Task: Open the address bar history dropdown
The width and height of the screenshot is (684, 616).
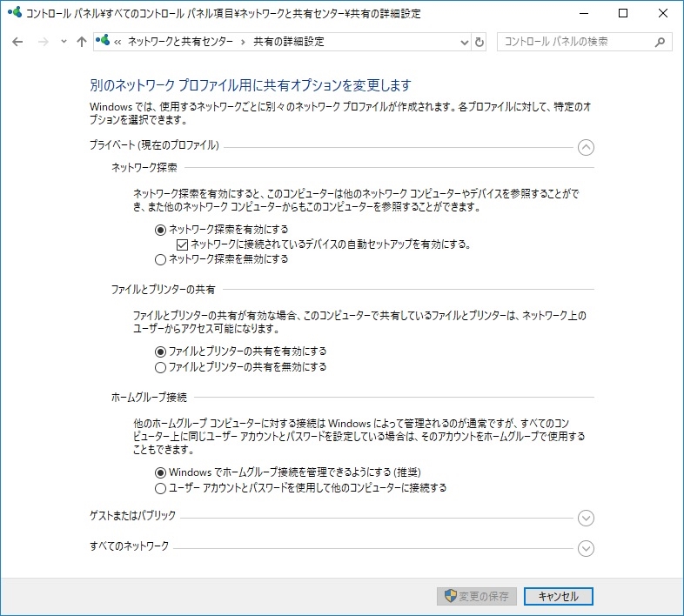Action: pyautogui.click(x=465, y=42)
